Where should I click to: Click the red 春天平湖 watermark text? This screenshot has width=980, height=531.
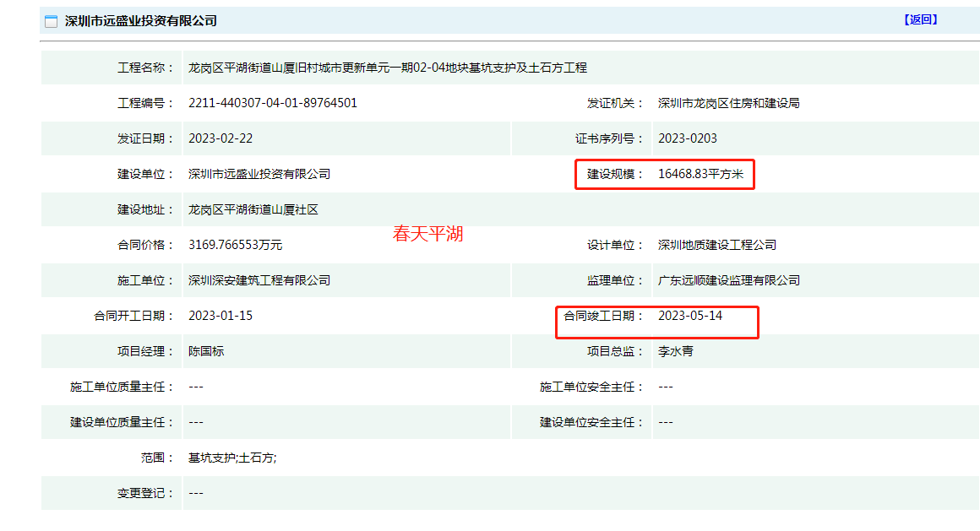click(x=427, y=234)
